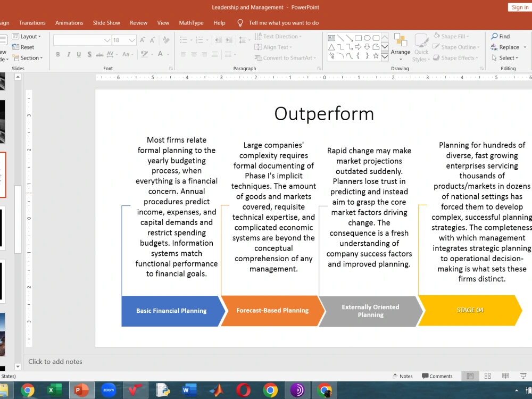The image size is (532, 399).
Task: Select the Right Arrow block shape
Action: pos(358,47)
